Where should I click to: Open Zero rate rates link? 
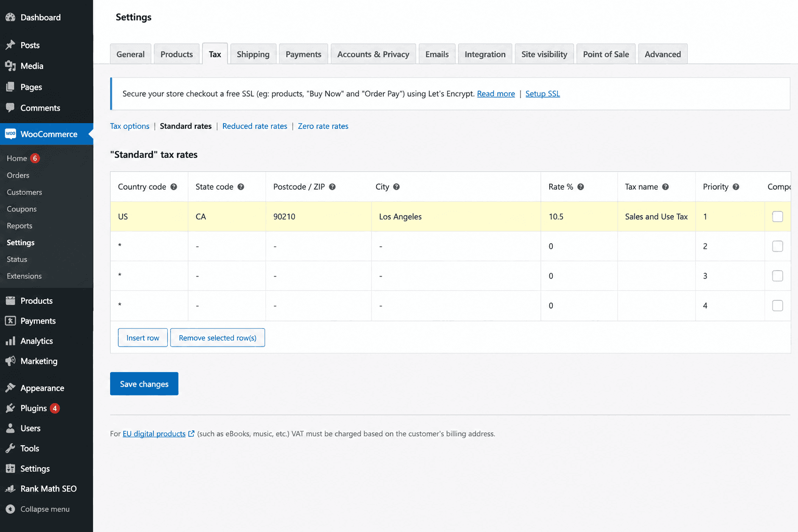[323, 126]
